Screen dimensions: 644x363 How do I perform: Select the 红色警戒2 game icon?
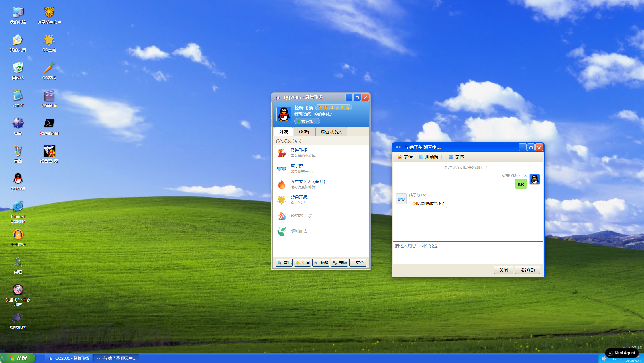[x=49, y=154]
